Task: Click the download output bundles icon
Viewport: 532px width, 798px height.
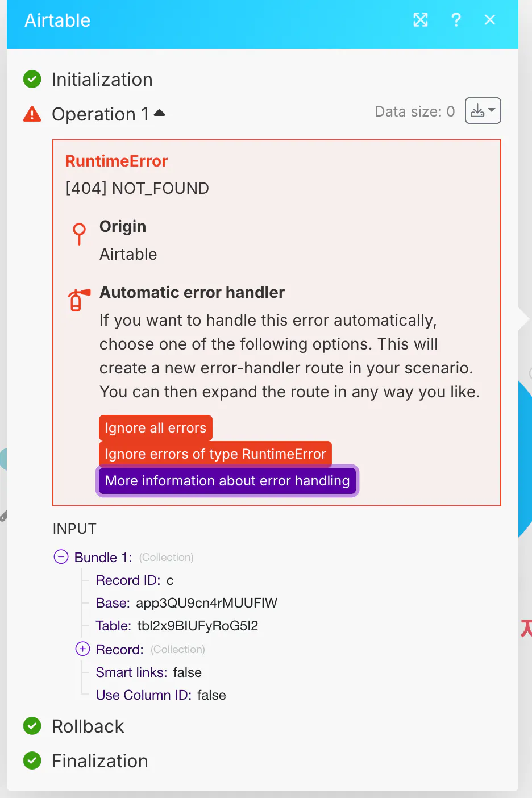Action: (483, 110)
